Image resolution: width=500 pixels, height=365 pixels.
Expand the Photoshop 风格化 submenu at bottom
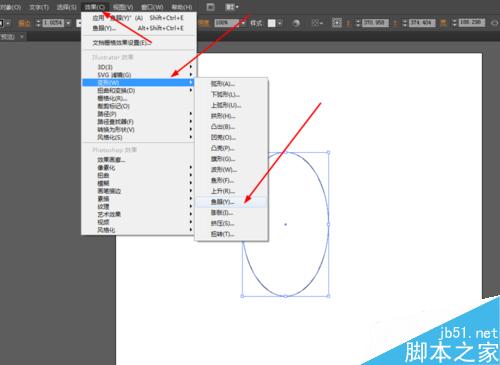(x=138, y=230)
